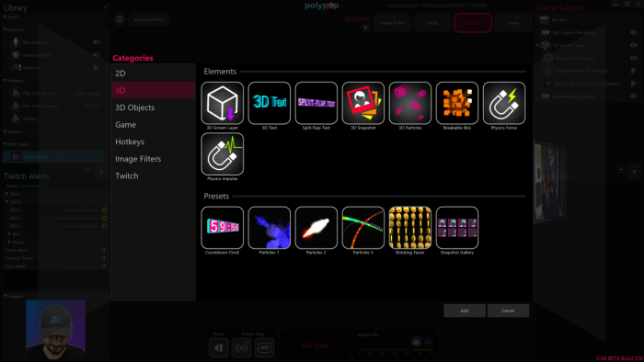
Task: Select the Rotating Faces preset
Action: (x=410, y=228)
